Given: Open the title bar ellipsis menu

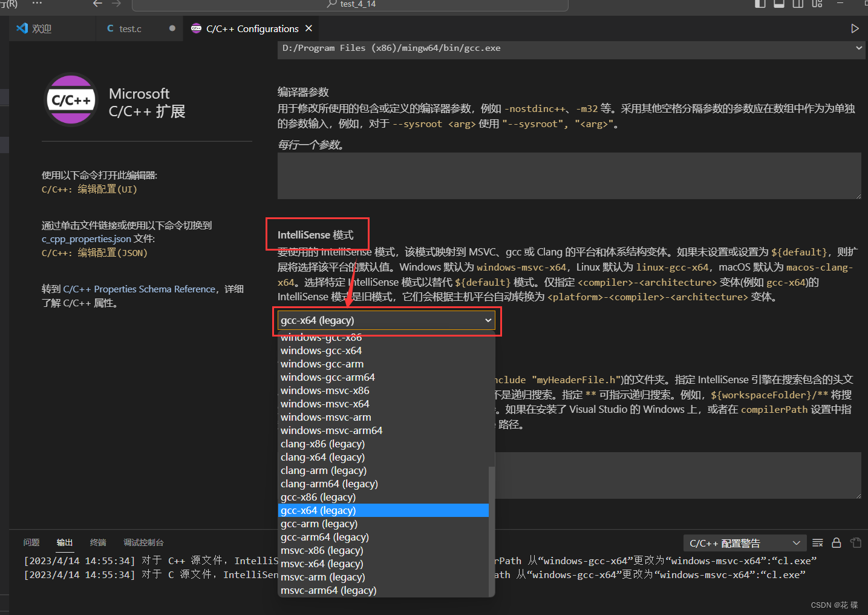Looking at the screenshot, I should (x=37, y=4).
